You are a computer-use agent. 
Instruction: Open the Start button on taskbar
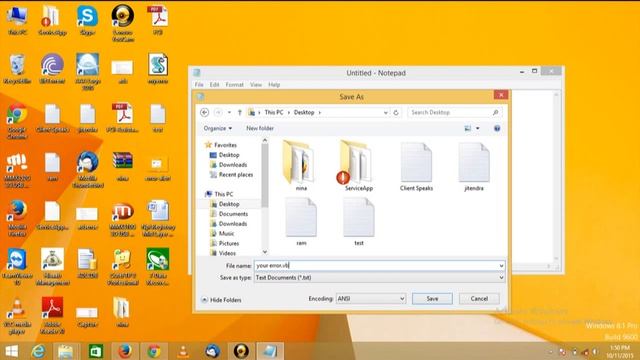click(x=11, y=351)
